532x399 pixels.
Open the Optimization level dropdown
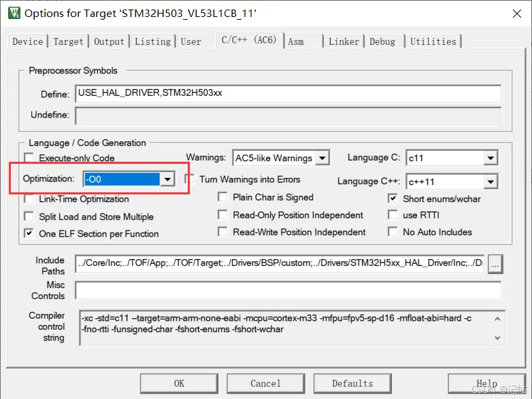pyautogui.click(x=167, y=179)
